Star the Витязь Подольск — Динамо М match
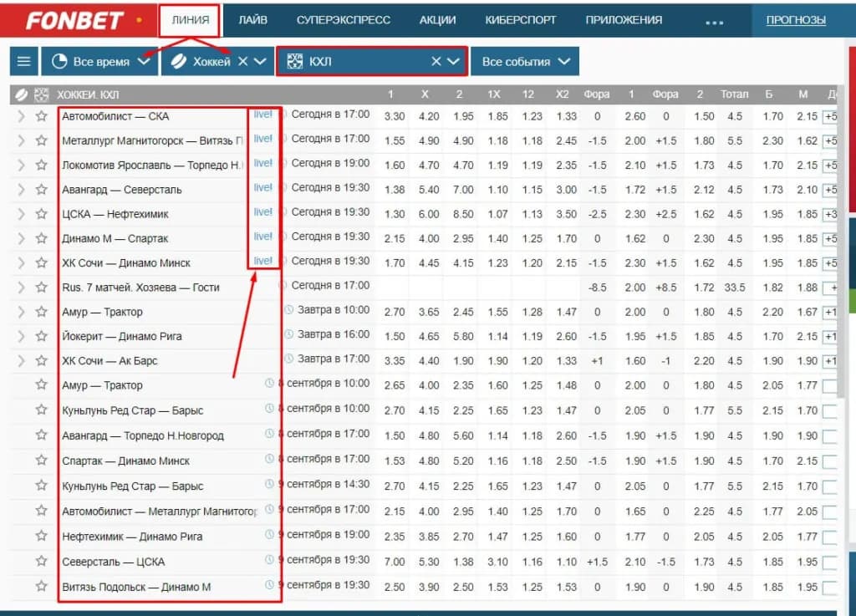Viewport: 856px width, 616px height. click(x=42, y=587)
